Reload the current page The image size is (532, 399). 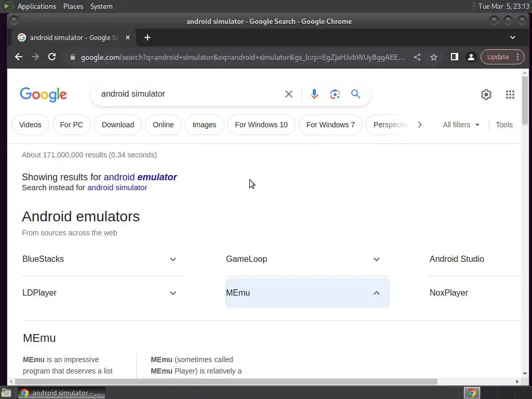pos(52,57)
